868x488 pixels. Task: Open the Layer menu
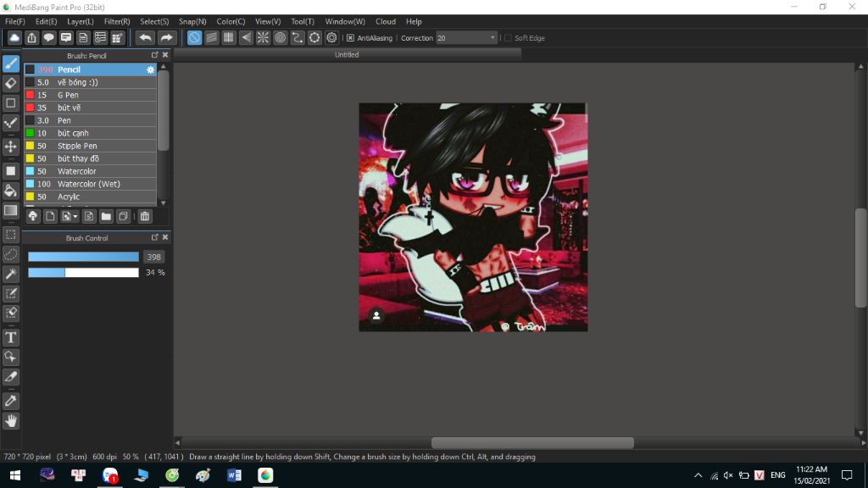pyautogui.click(x=81, y=21)
